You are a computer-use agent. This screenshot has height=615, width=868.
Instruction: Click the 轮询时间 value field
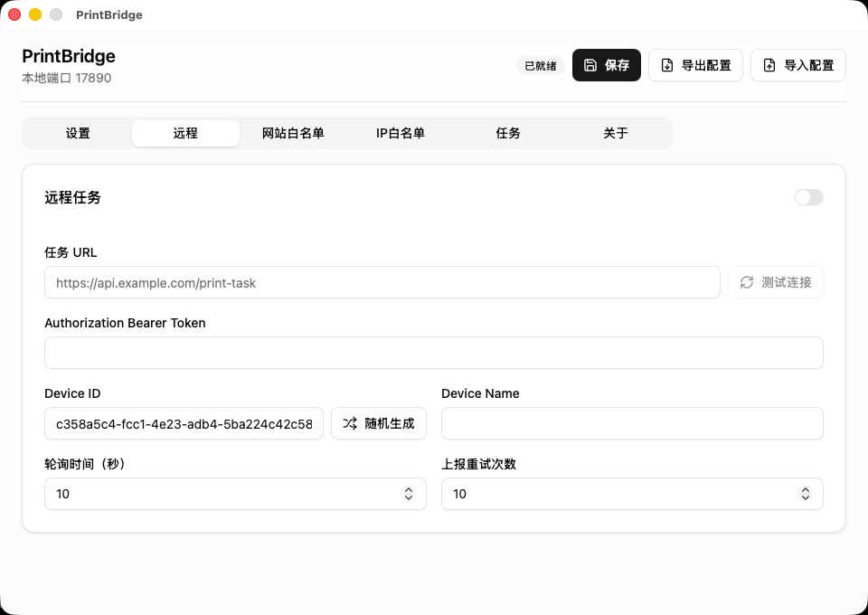(235, 494)
